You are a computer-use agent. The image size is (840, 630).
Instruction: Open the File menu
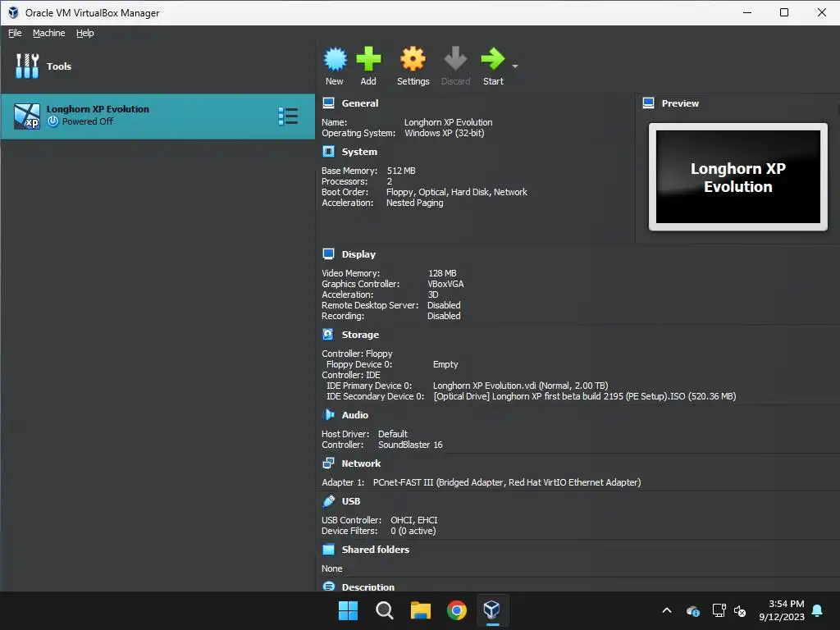pyautogui.click(x=15, y=33)
